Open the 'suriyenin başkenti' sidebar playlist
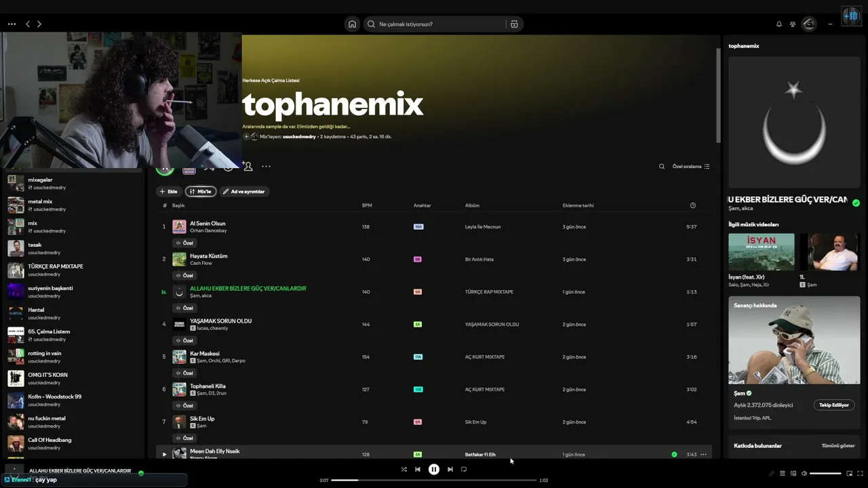This screenshot has width=868, height=488. coord(73,291)
